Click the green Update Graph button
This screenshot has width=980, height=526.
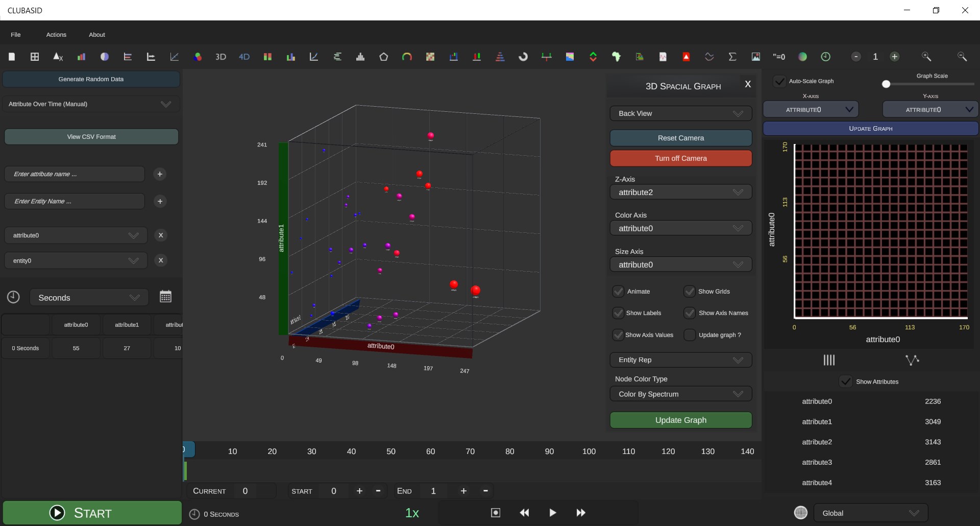[x=681, y=420]
